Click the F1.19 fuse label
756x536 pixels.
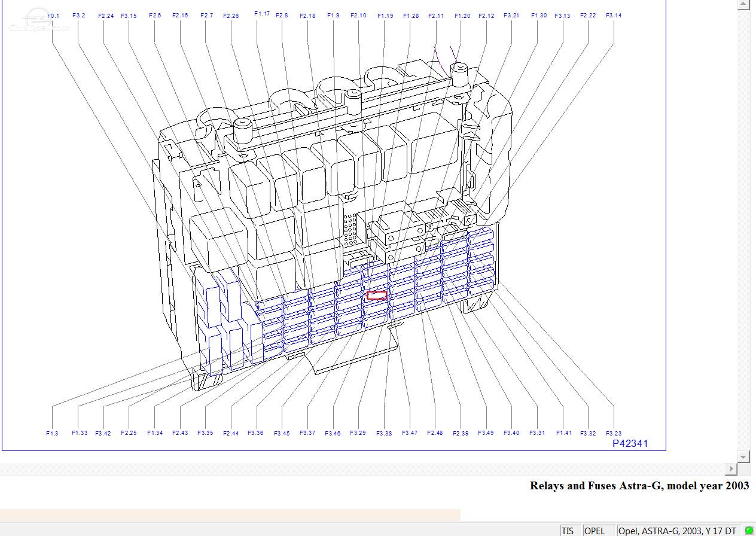pos(385,16)
